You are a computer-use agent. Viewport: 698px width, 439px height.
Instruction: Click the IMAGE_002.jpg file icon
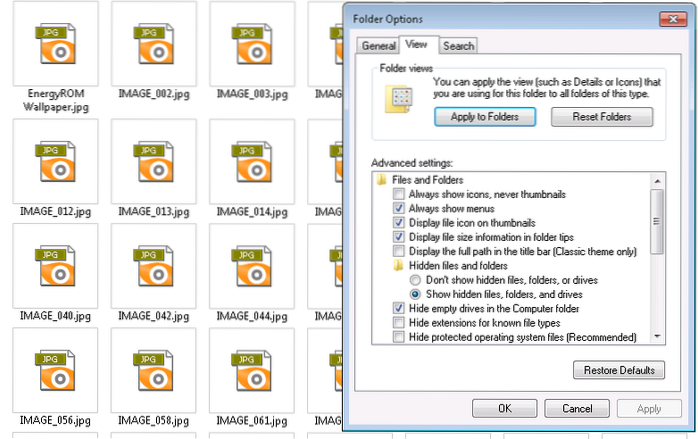coord(154,47)
